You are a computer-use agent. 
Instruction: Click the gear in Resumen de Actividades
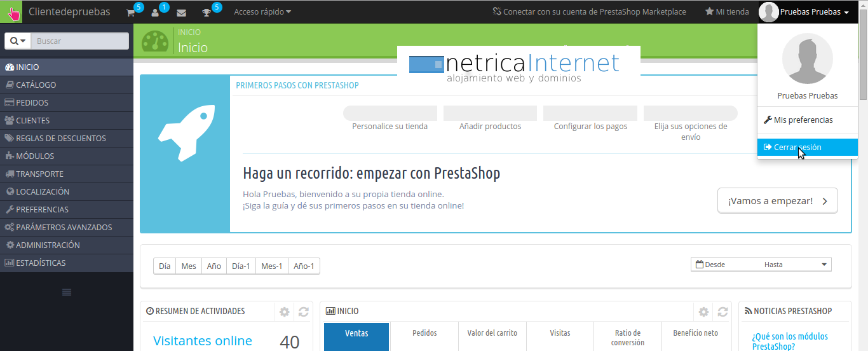tap(285, 312)
